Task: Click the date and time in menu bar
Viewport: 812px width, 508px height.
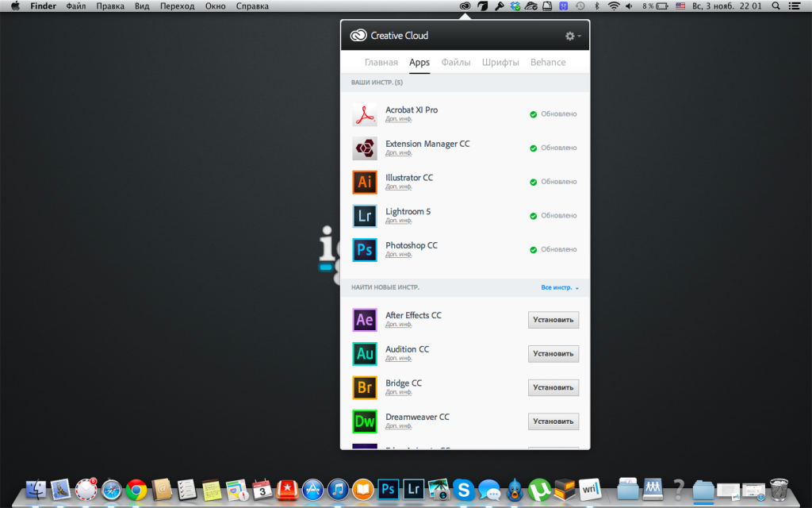Action: (726, 6)
